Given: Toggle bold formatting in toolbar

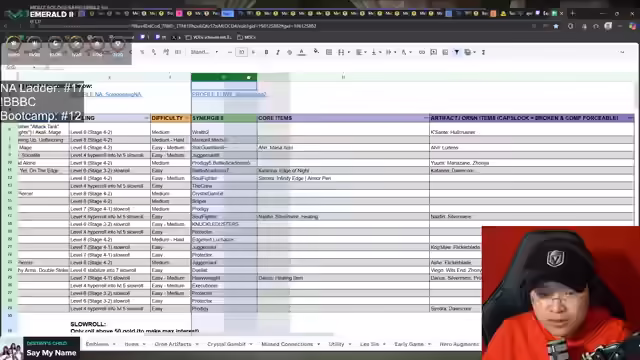Looking at the screenshot, I should (x=266, y=52).
